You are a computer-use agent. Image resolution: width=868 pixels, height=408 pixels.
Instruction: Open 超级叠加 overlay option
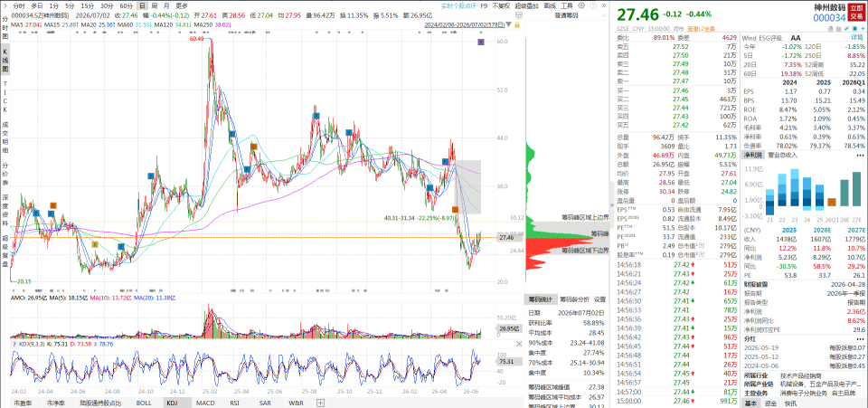526,5
